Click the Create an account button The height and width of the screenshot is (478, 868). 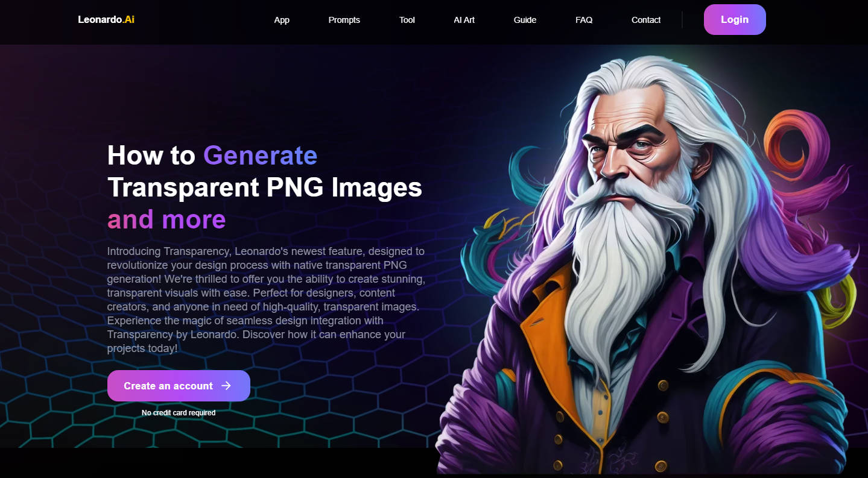[179, 386]
